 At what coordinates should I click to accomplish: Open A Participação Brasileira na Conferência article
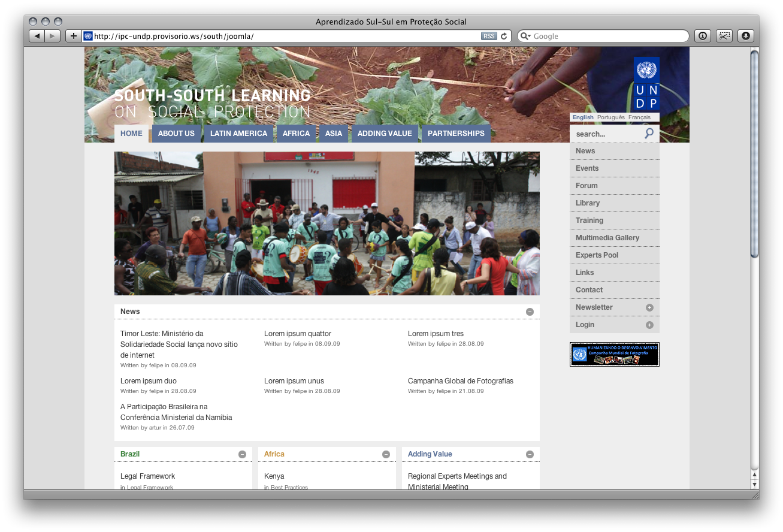[x=176, y=412]
